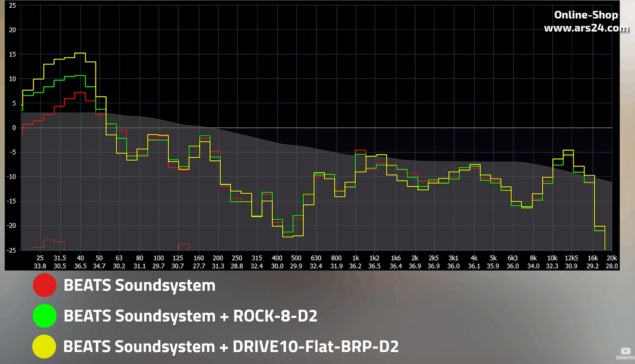
Task: Click the "63" frequency band label
Action: [x=119, y=258]
